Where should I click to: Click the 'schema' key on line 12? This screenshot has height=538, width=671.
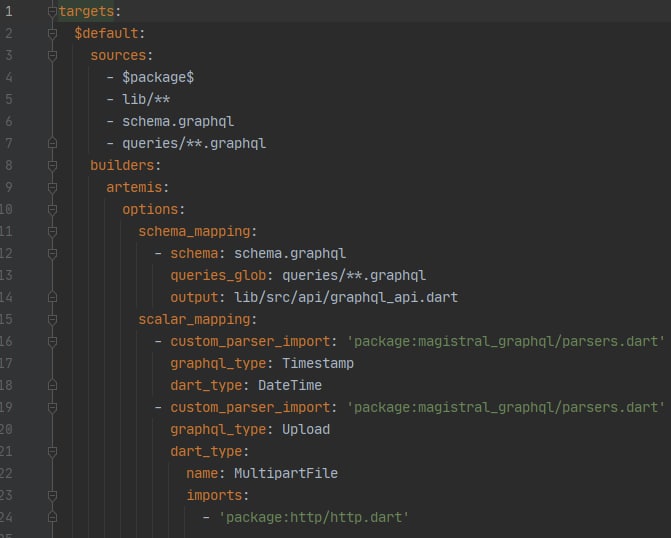pos(194,253)
